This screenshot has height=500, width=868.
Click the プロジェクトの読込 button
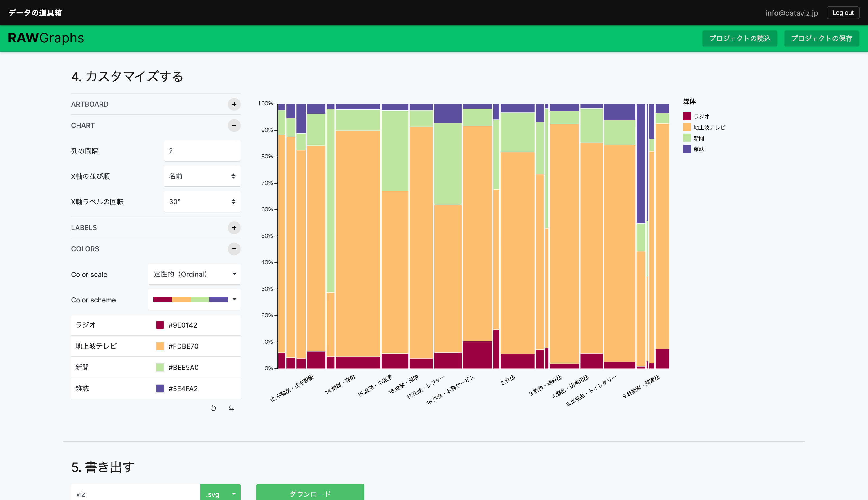pyautogui.click(x=739, y=38)
